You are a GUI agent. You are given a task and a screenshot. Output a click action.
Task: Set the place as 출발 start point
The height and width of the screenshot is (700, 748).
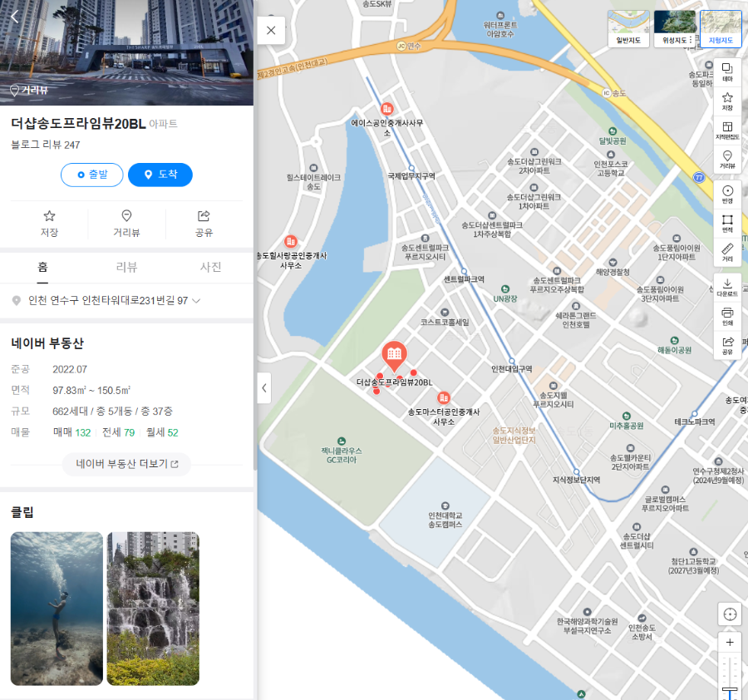tap(91, 175)
